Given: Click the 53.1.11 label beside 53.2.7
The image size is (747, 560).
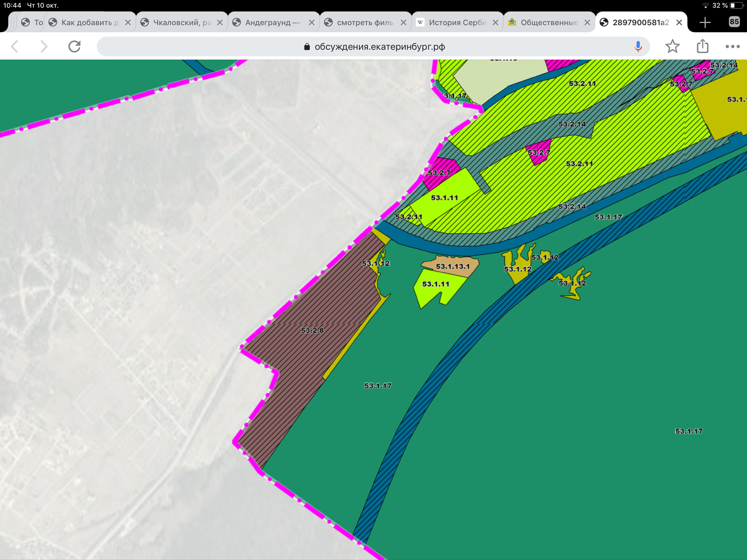Looking at the screenshot, I should [444, 198].
